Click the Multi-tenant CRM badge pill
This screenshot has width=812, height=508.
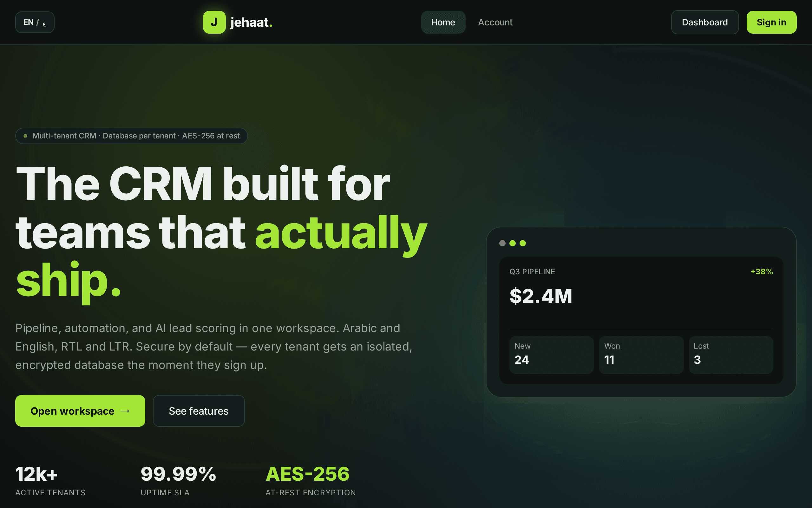(132, 136)
